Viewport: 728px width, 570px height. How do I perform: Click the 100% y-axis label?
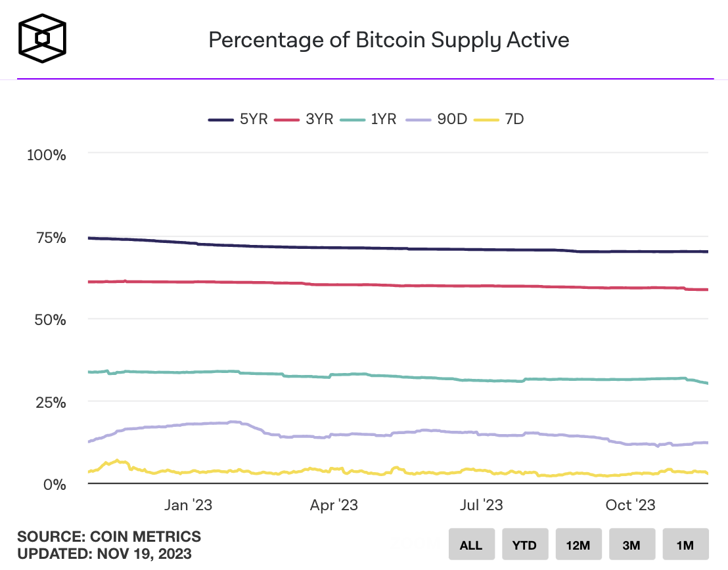tap(46, 155)
